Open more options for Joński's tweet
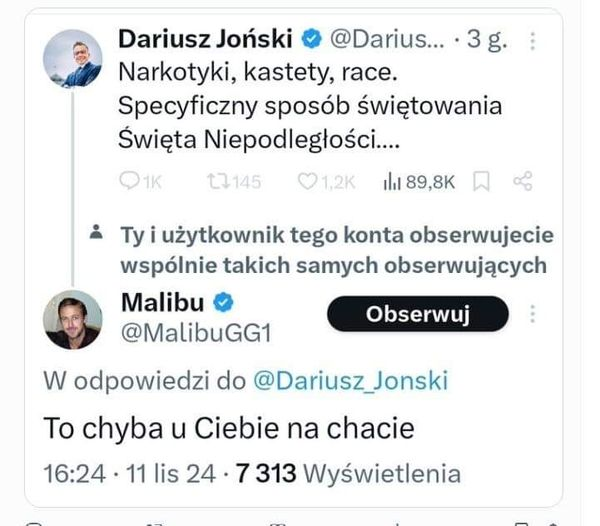 pyautogui.click(x=533, y=40)
